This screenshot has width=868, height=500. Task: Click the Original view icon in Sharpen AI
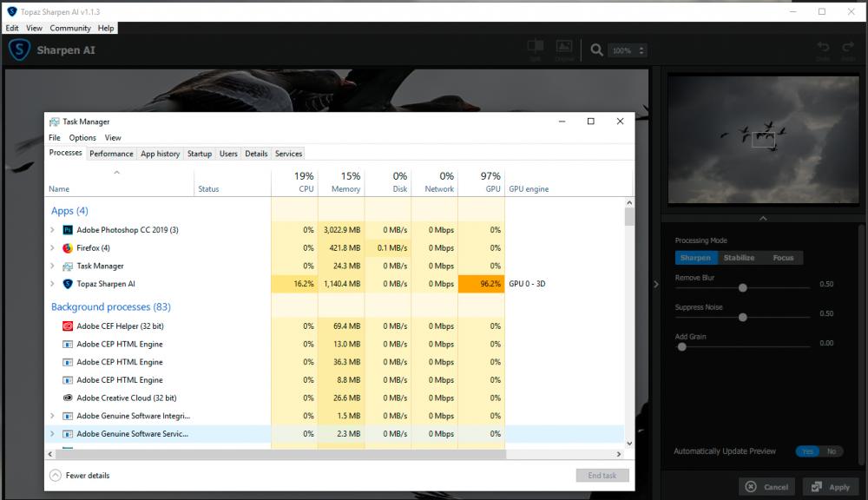pyautogui.click(x=564, y=47)
